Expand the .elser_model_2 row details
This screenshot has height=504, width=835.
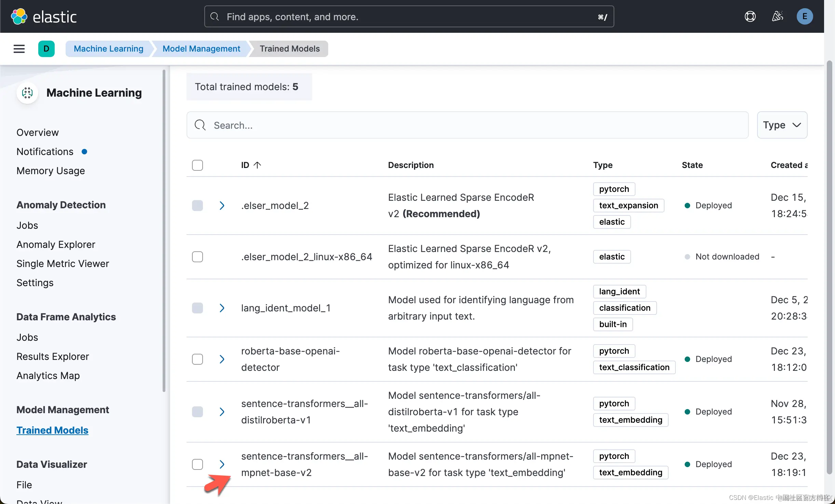pyautogui.click(x=222, y=206)
